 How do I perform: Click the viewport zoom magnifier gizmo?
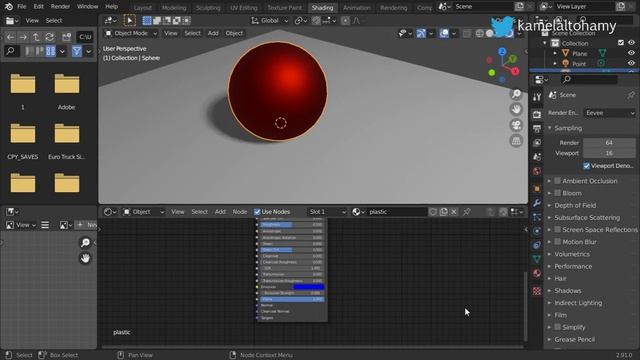click(516, 94)
